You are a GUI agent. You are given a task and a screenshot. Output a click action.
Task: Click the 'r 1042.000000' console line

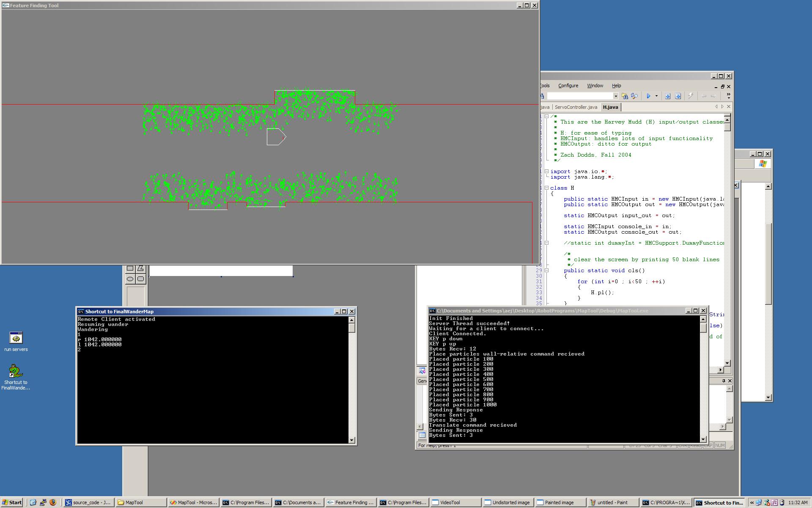[99, 340]
